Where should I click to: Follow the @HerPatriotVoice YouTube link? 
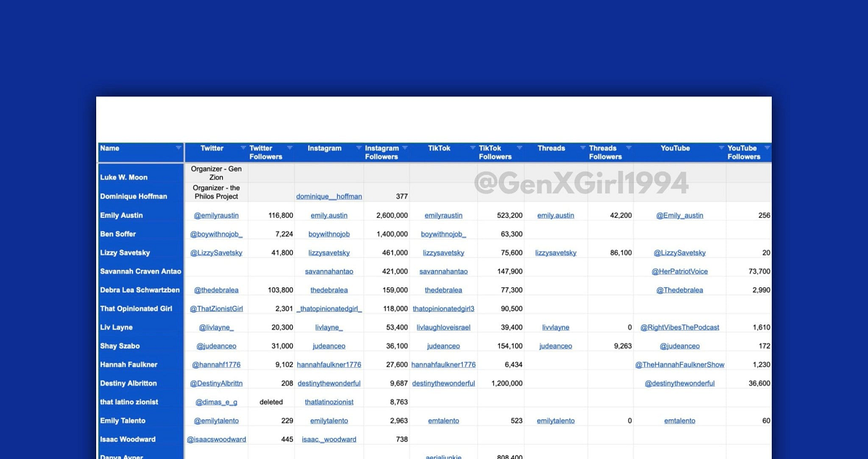click(679, 271)
